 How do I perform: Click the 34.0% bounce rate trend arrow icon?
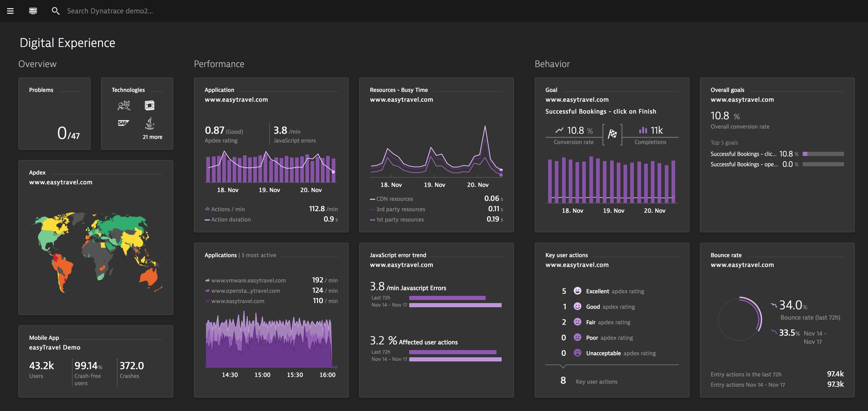point(774,305)
